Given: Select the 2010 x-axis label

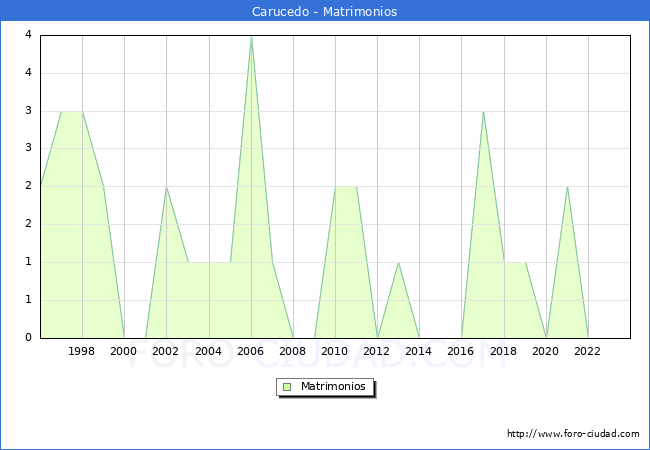Looking at the screenshot, I should [335, 351].
